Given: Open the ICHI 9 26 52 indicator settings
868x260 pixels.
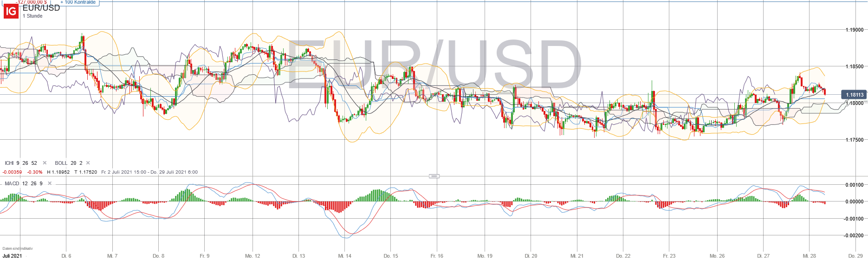Looking at the screenshot, I should [21, 163].
